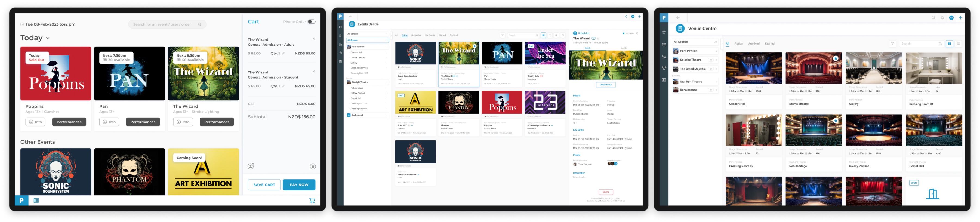The height and width of the screenshot is (222, 980).
Task: Open Info for Pan
Action: [109, 122]
